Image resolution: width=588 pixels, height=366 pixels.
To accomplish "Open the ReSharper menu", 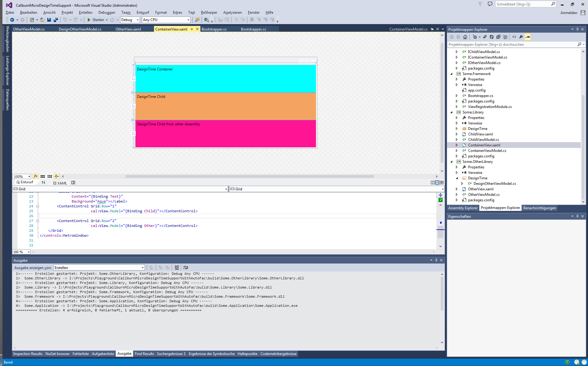I will (209, 13).
